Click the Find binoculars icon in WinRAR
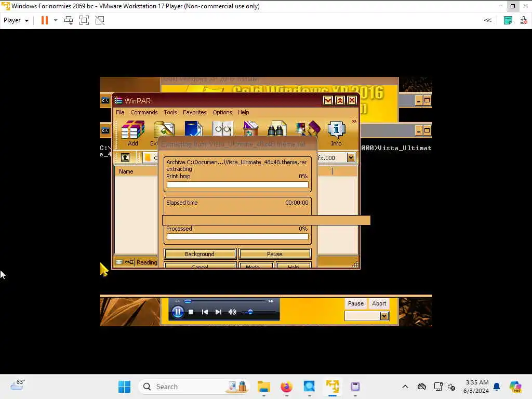532x399 pixels. [x=277, y=129]
